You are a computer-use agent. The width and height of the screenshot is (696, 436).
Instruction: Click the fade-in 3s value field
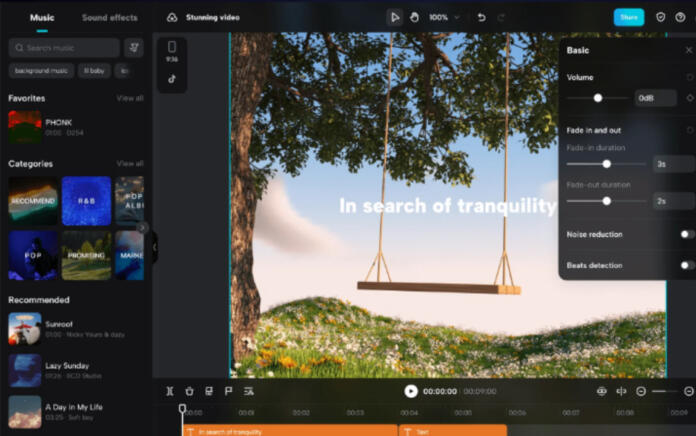tap(674, 164)
